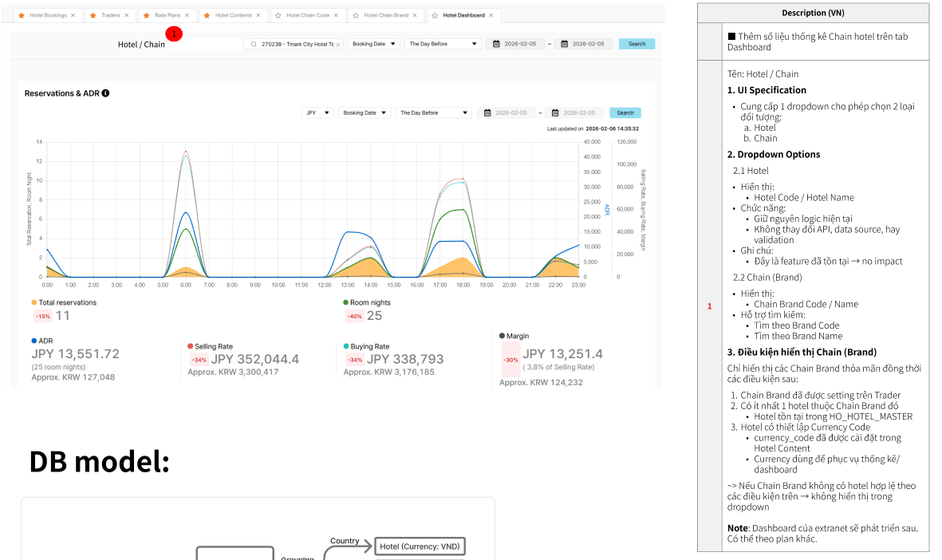Screen dimensions: 942x560
Task: Close the Hotel Chain Brand tab
Action: tap(415, 15)
